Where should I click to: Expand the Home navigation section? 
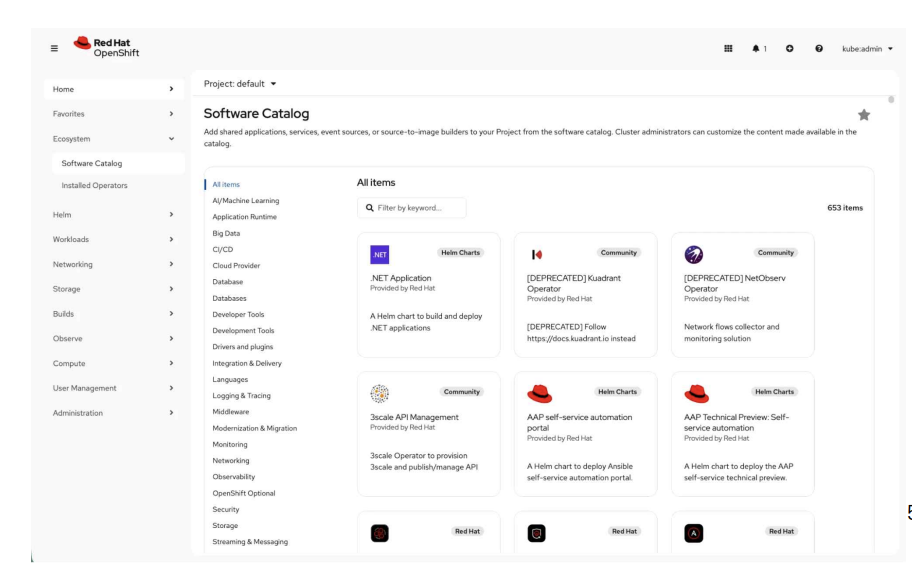click(113, 89)
